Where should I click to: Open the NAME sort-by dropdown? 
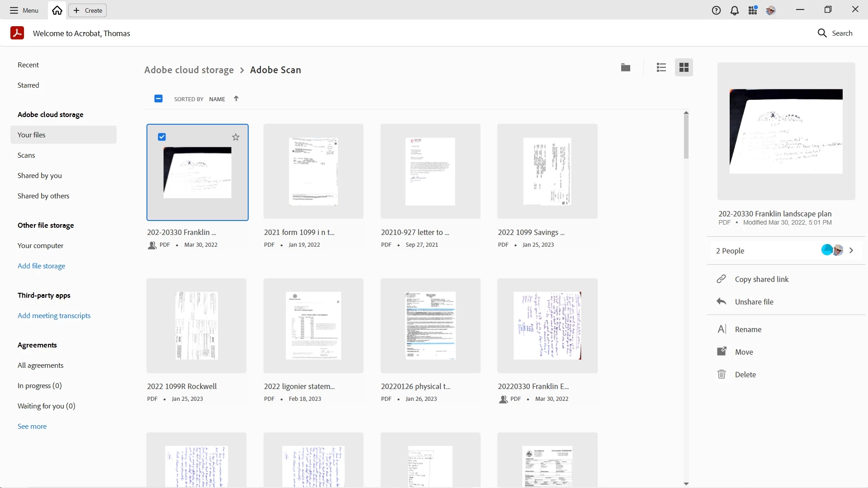[217, 99]
